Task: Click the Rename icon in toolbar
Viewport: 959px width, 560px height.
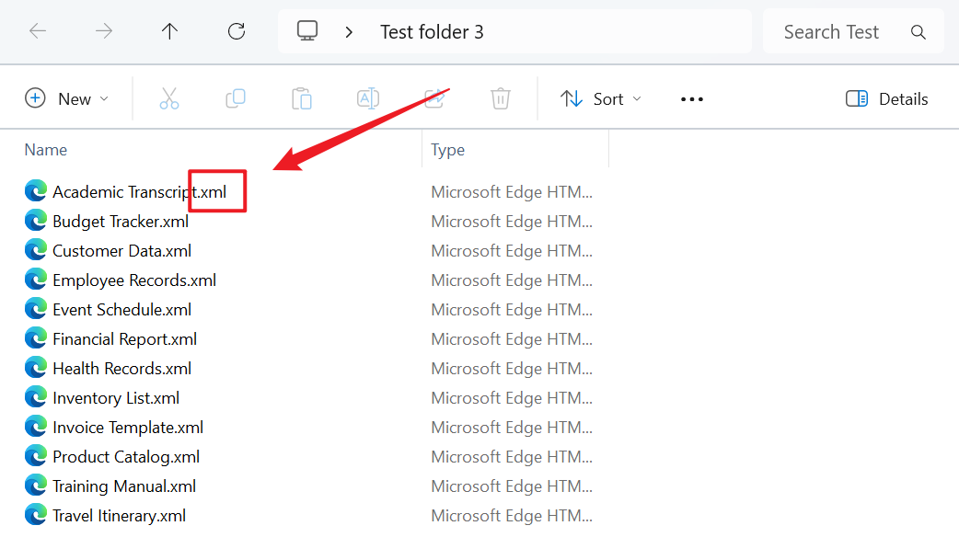Action: 368,98
